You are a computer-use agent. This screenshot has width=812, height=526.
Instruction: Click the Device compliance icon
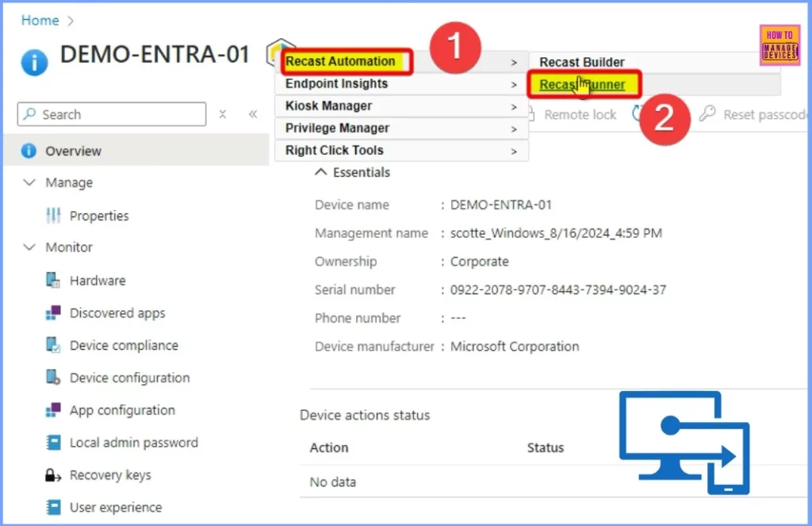click(53, 345)
